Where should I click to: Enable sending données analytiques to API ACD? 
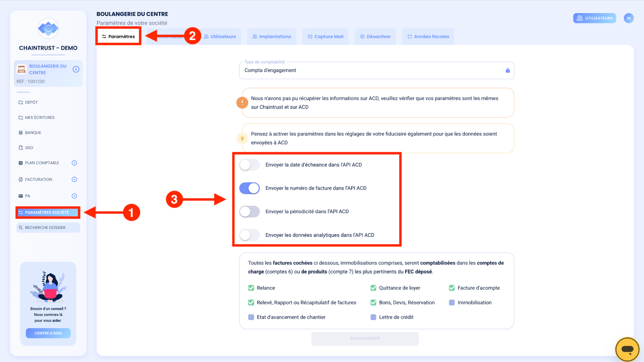click(250, 235)
